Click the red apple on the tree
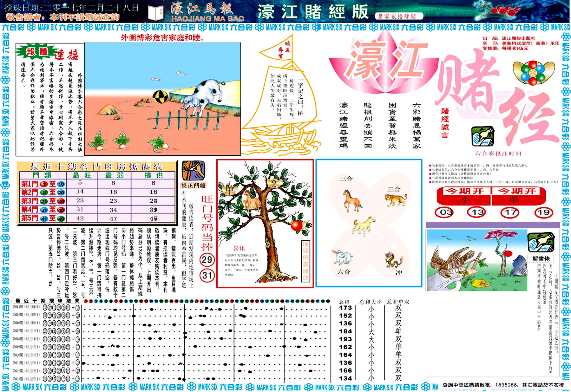 tap(297, 225)
